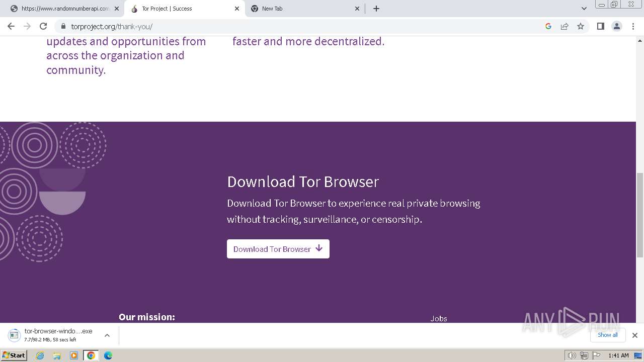Image resolution: width=644 pixels, height=362 pixels.
Task: Click Our mission text
Action: tap(147, 317)
